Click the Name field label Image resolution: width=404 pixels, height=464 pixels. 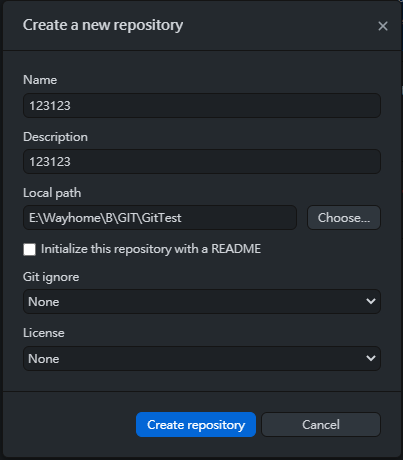click(x=40, y=80)
